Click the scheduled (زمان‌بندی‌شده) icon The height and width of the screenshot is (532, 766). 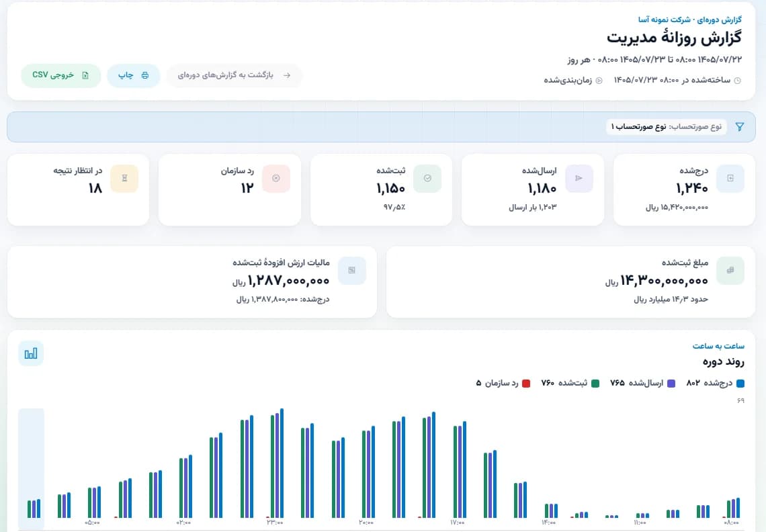tap(599, 81)
